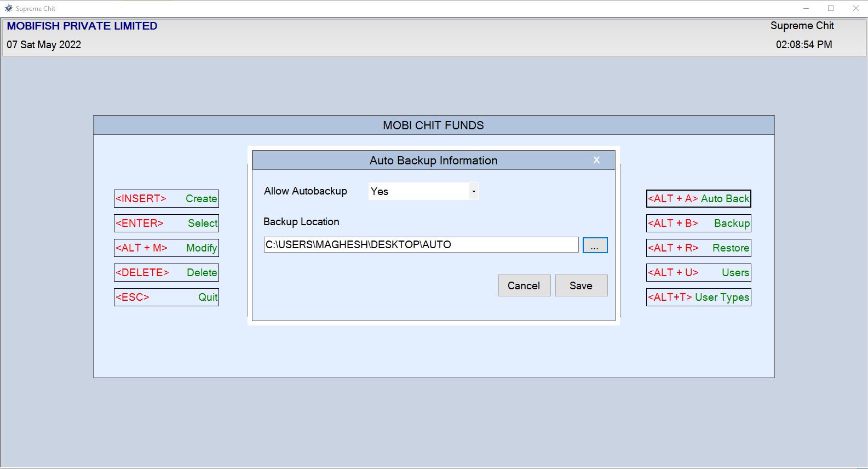The image size is (868, 469).
Task: Choose the ALT + M Modify option
Action: tap(166, 248)
